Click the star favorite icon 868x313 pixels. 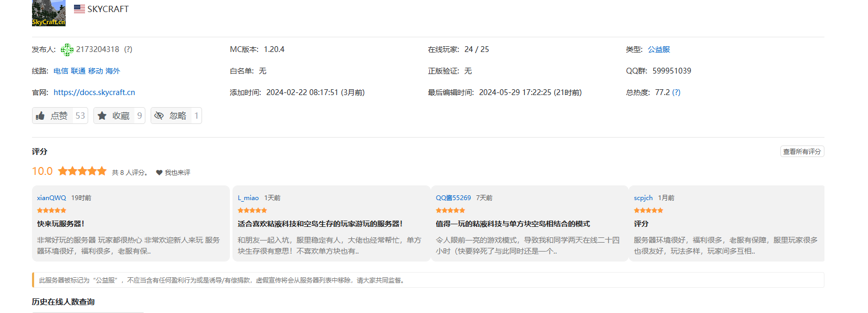102,116
